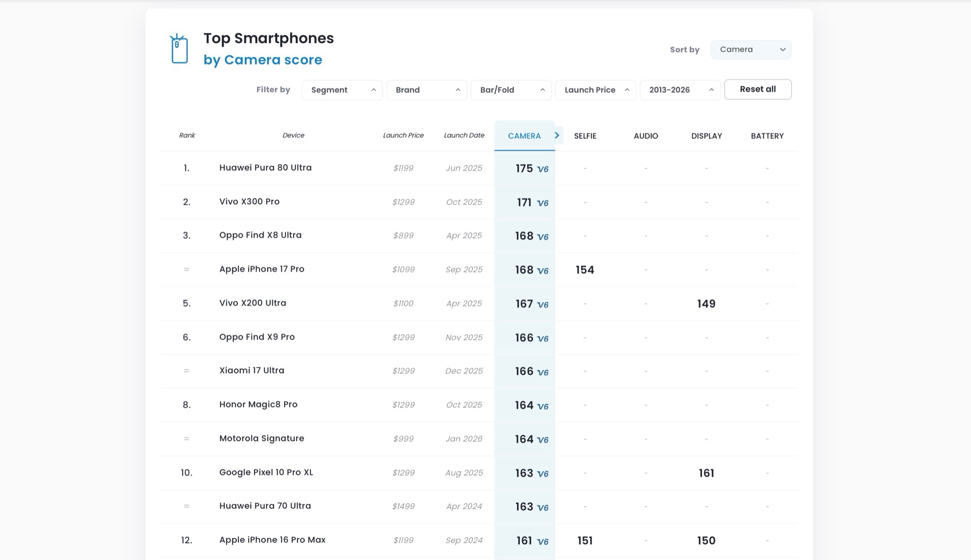Image resolution: width=971 pixels, height=560 pixels.
Task: Switch to the BATTERY score column
Action: coord(767,136)
